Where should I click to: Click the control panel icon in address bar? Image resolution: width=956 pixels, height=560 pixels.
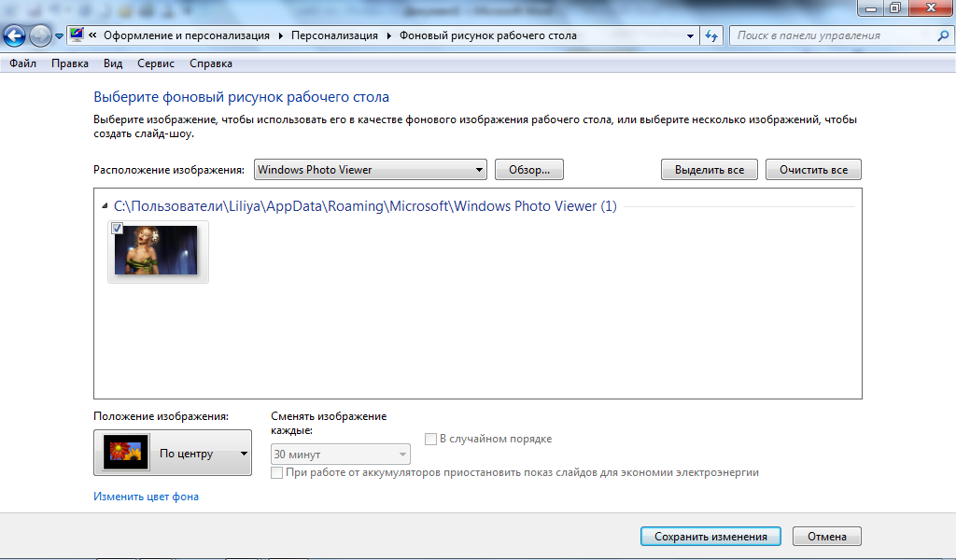(77, 35)
